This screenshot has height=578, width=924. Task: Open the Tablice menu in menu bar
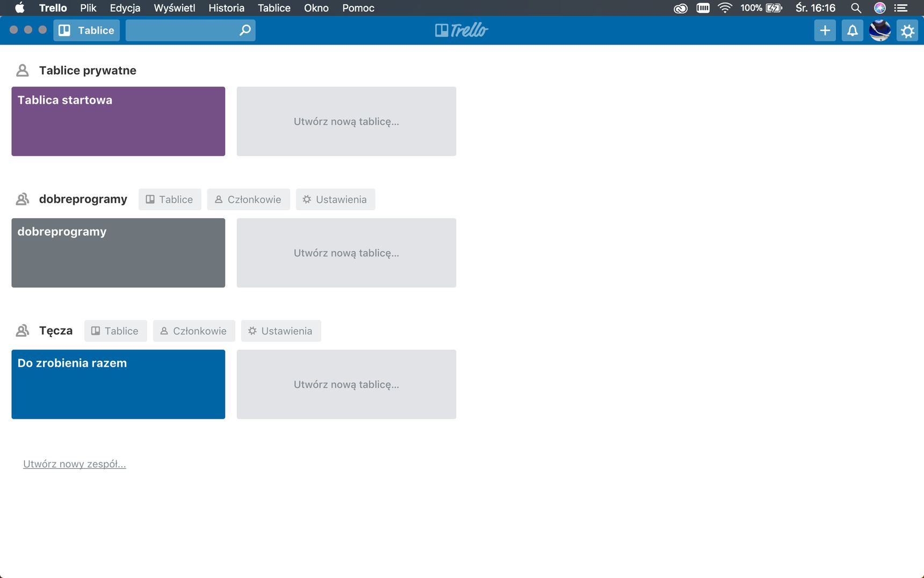[x=274, y=8]
